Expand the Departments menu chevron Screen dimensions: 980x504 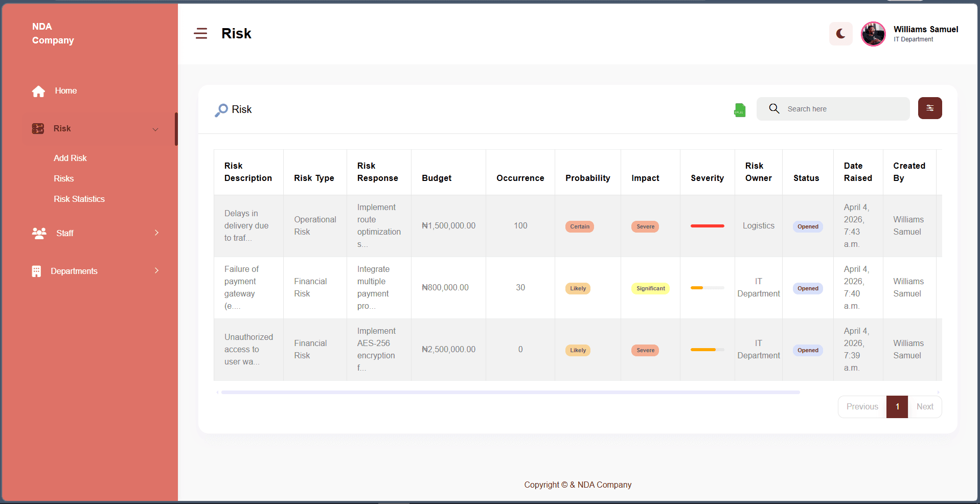pyautogui.click(x=156, y=270)
